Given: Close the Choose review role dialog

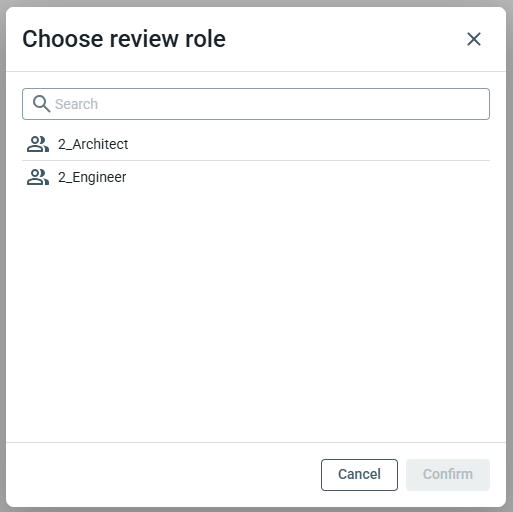Looking at the screenshot, I should [474, 39].
